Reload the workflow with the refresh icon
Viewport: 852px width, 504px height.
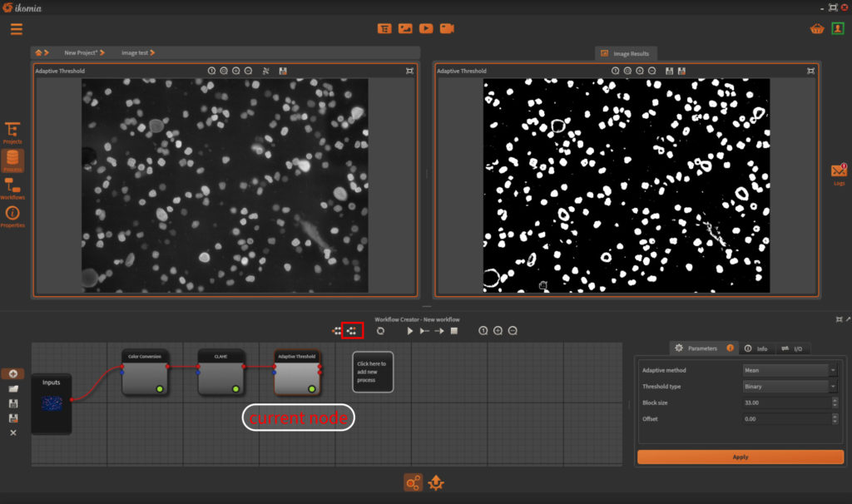click(x=381, y=330)
